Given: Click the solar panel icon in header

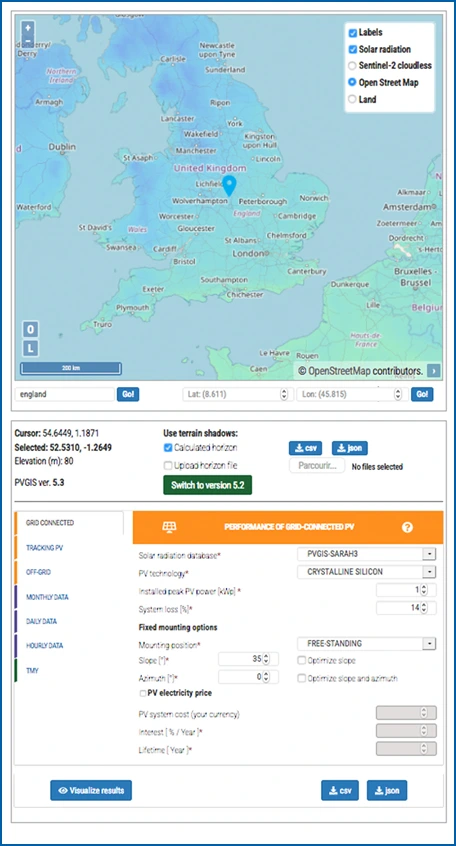Looking at the screenshot, I should pos(169,527).
